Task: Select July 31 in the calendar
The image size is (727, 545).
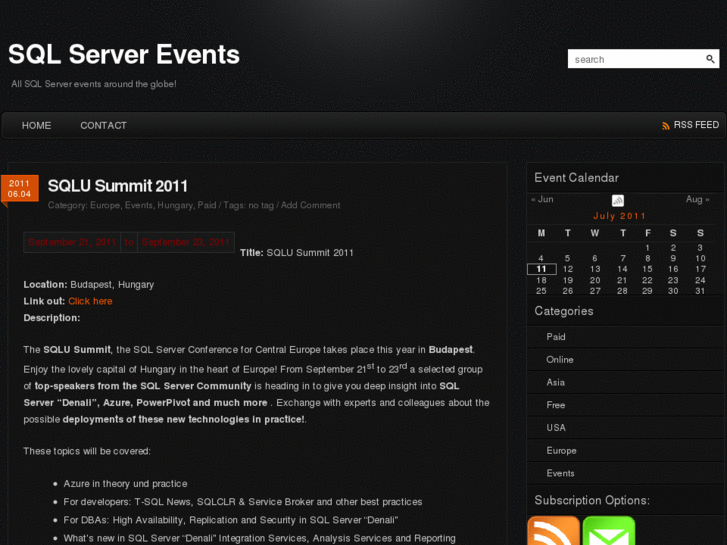Action: (x=700, y=291)
